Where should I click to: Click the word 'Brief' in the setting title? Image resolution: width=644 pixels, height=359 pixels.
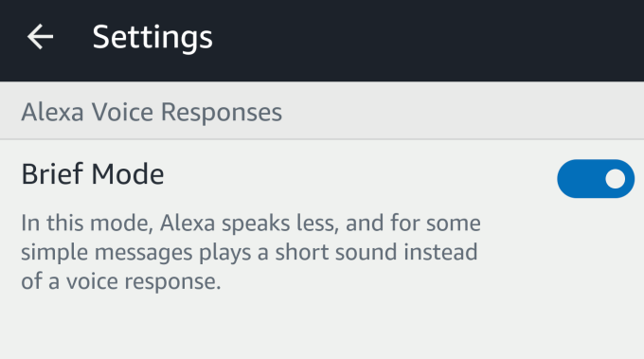[53, 174]
